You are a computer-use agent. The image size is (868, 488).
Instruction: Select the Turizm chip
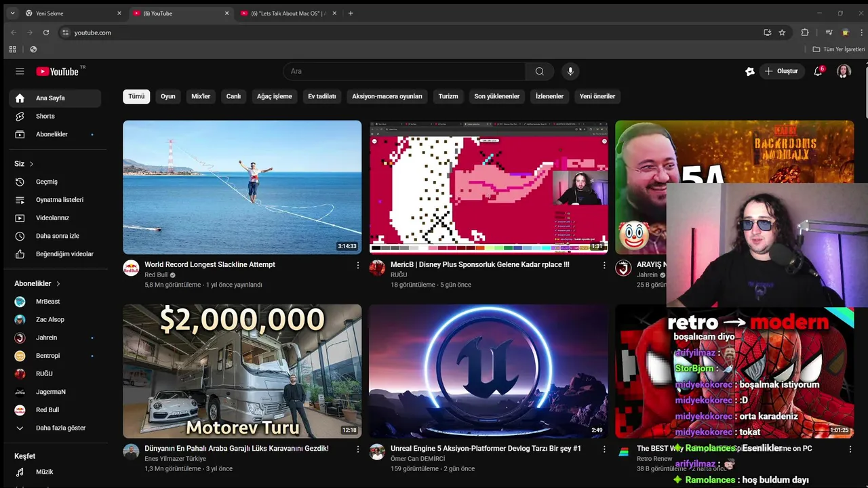[x=448, y=96]
